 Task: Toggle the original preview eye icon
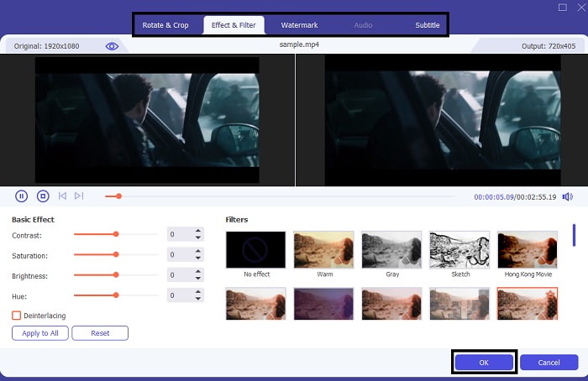[112, 46]
